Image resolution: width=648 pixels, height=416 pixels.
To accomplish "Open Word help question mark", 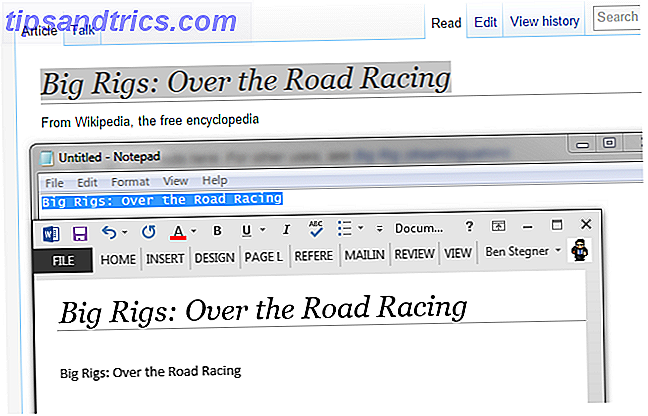I will [x=469, y=226].
